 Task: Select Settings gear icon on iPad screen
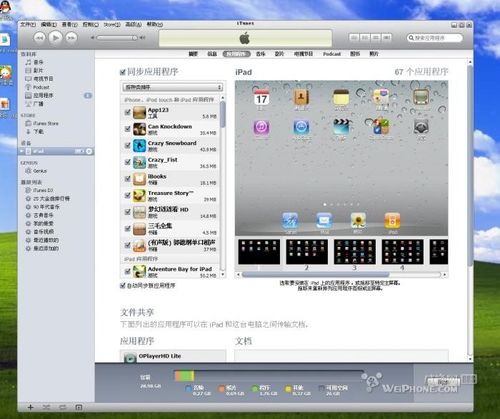(421, 127)
